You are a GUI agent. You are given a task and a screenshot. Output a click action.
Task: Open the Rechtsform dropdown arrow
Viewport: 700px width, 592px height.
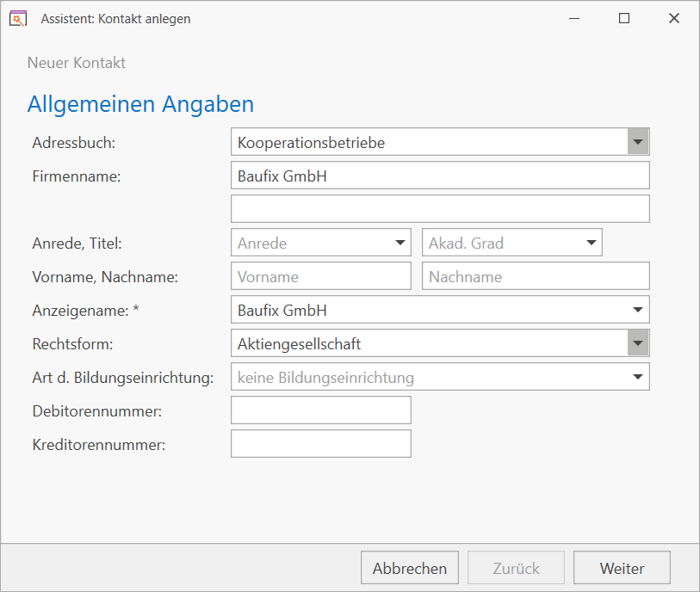637,343
